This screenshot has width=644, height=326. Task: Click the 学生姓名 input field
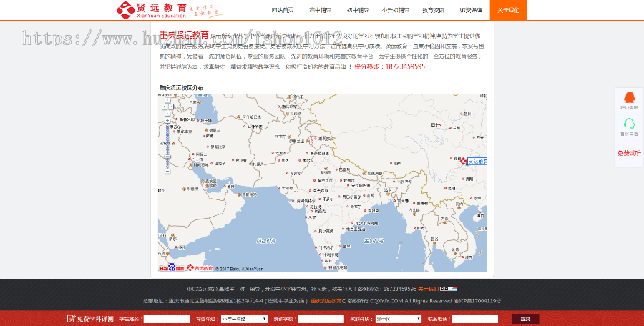coord(166,319)
